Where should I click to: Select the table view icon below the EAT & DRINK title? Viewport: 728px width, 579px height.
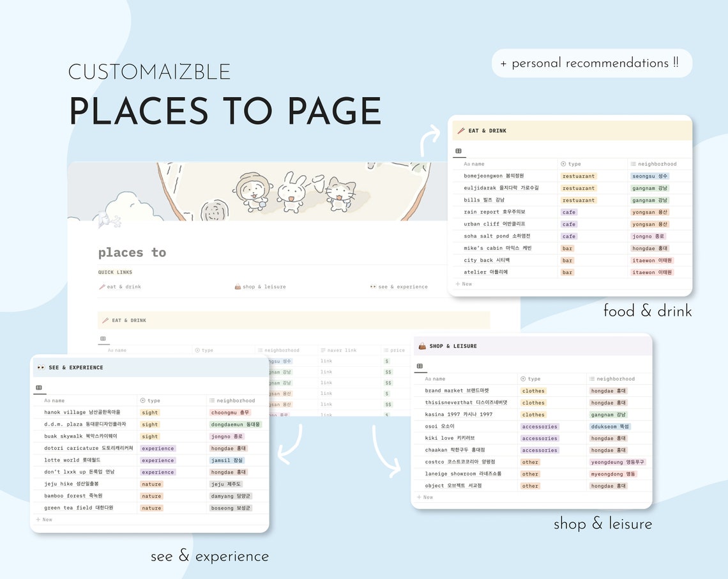coord(459,151)
